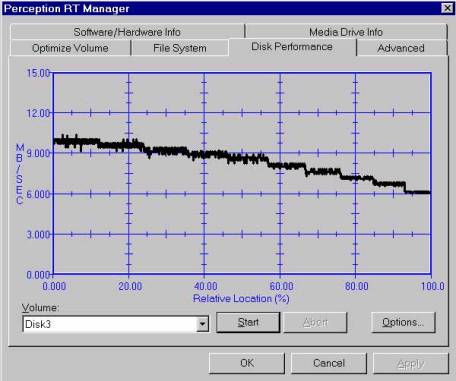Click the 6.000 Y-axis value
The width and height of the screenshot is (456, 381).
pos(38,194)
